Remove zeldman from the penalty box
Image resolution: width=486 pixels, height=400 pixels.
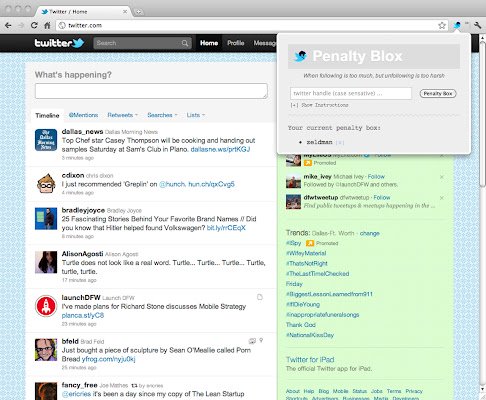point(340,142)
